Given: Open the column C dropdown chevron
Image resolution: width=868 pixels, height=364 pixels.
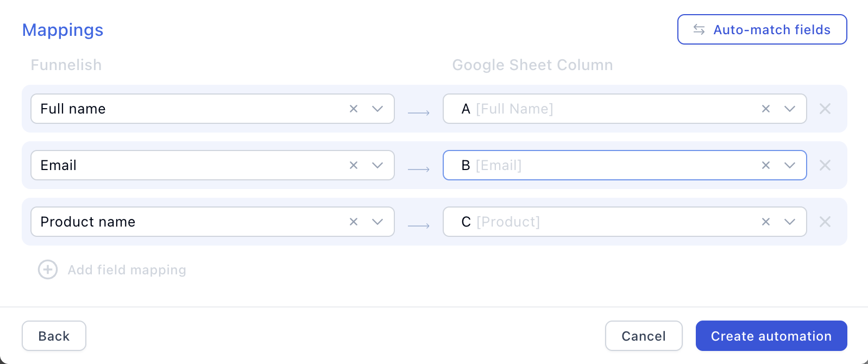Looking at the screenshot, I should pyautogui.click(x=790, y=222).
